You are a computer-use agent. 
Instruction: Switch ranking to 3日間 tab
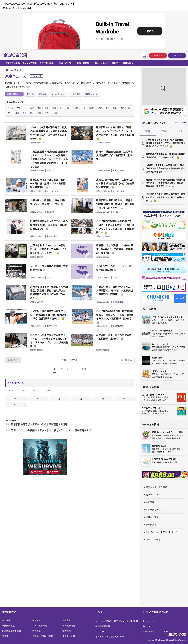[147, 131]
